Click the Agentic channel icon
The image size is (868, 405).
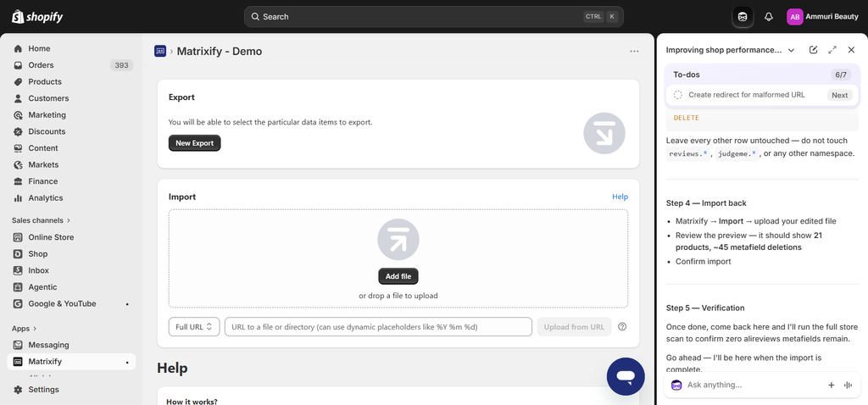(x=19, y=287)
